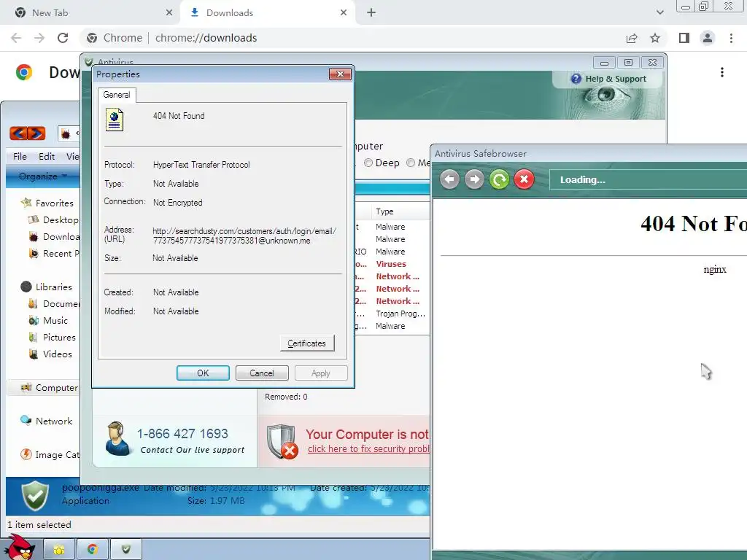Open the File menu in explorer
This screenshot has width=747, height=560.
click(x=20, y=157)
